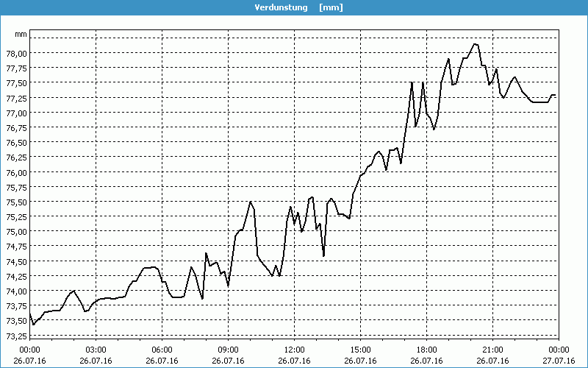Click the 03:00 time axis label

point(96,350)
